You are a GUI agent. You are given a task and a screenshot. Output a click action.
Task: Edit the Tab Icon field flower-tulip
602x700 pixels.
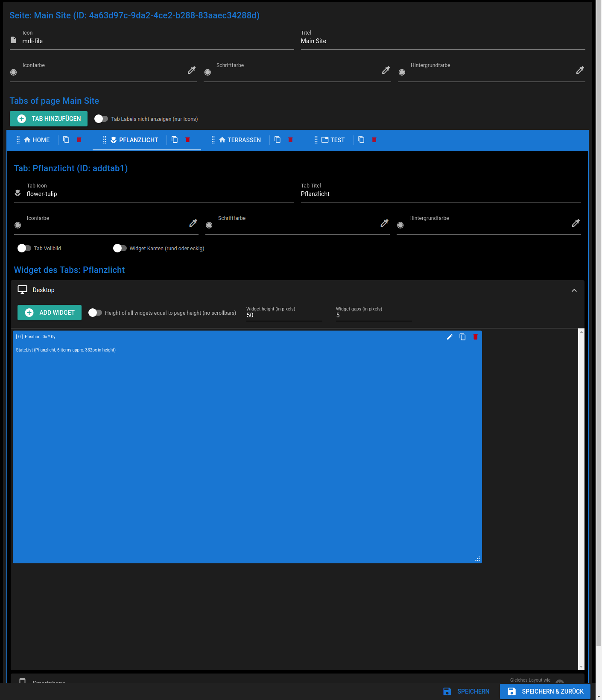(160, 194)
